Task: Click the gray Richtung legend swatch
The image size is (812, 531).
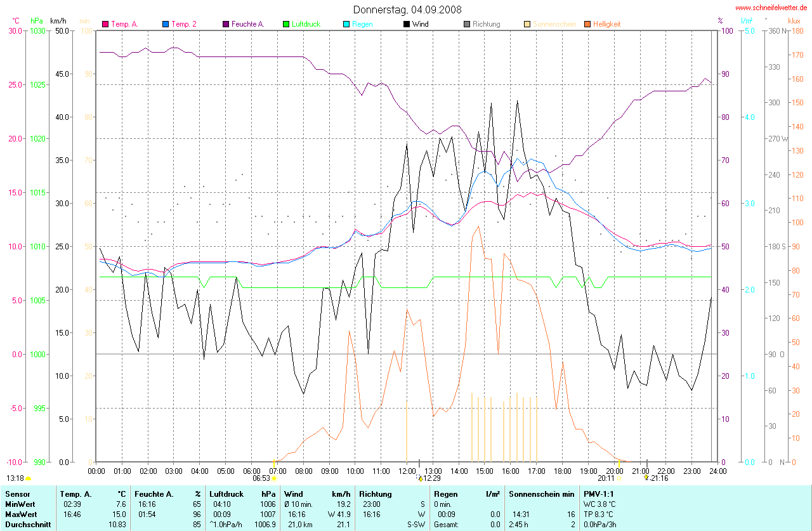Action: coord(467,24)
